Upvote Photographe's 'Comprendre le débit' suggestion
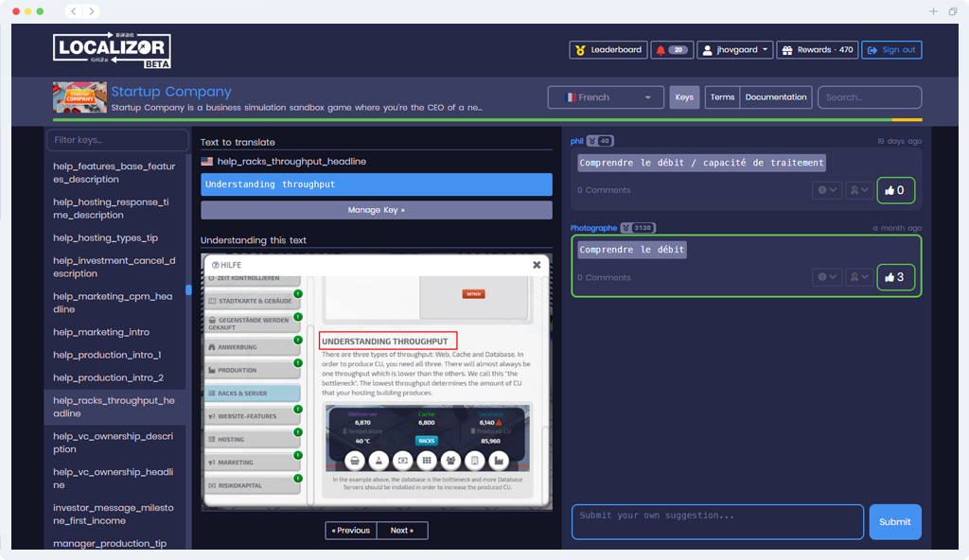The image size is (969, 560). click(x=895, y=277)
